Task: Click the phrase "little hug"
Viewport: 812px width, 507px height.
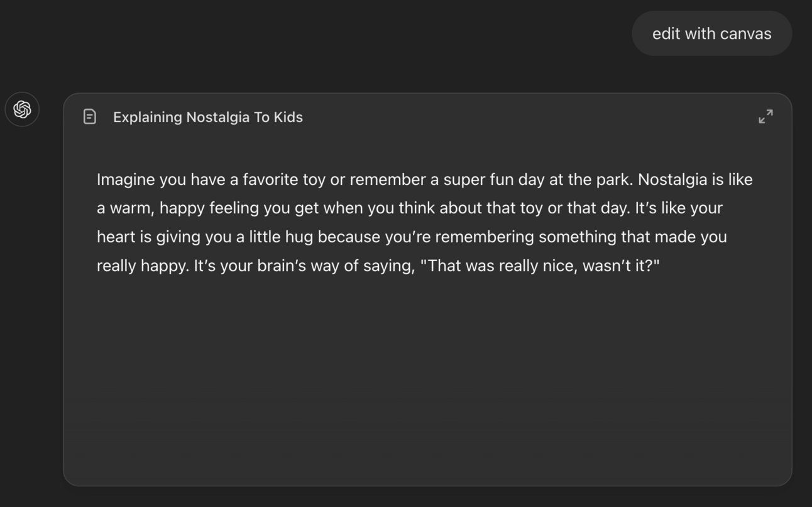Action: [281, 237]
